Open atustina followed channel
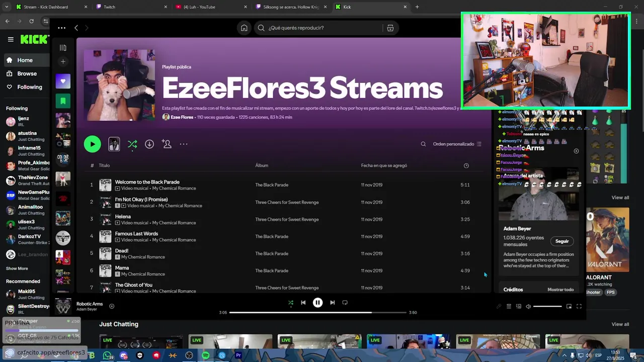This screenshot has width=644, height=362. pyautogui.click(x=26, y=136)
